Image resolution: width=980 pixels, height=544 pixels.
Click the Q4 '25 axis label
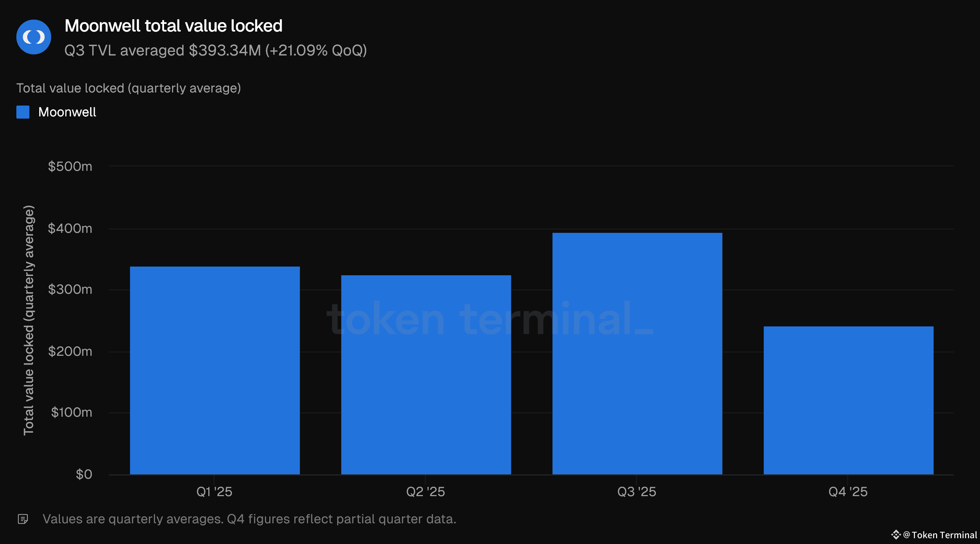click(848, 491)
